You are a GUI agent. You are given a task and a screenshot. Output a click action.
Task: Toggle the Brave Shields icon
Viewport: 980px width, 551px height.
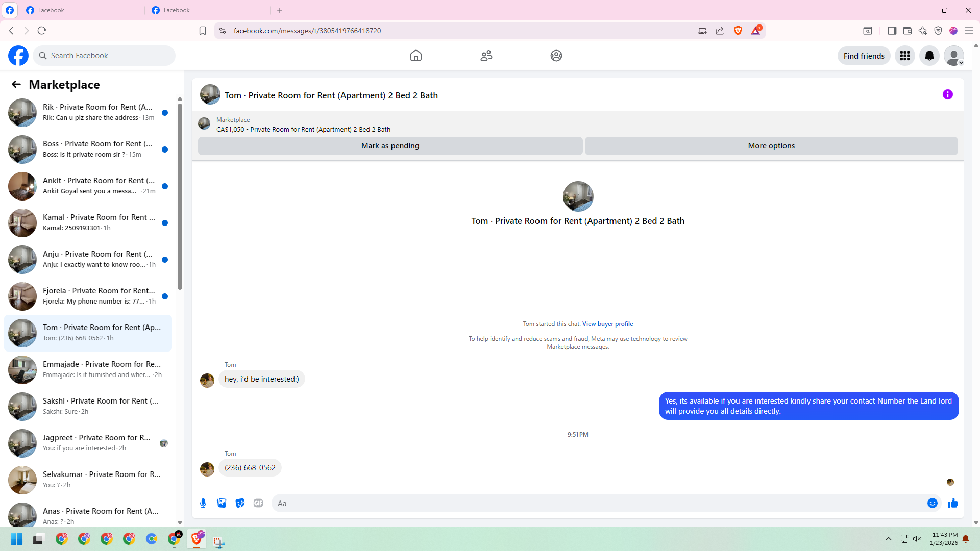click(x=738, y=31)
